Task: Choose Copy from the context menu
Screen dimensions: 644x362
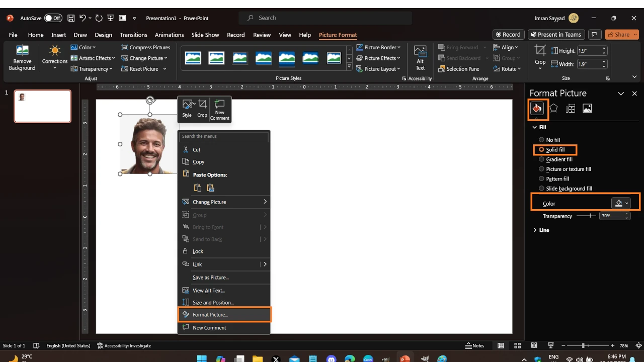Action: pos(224,162)
